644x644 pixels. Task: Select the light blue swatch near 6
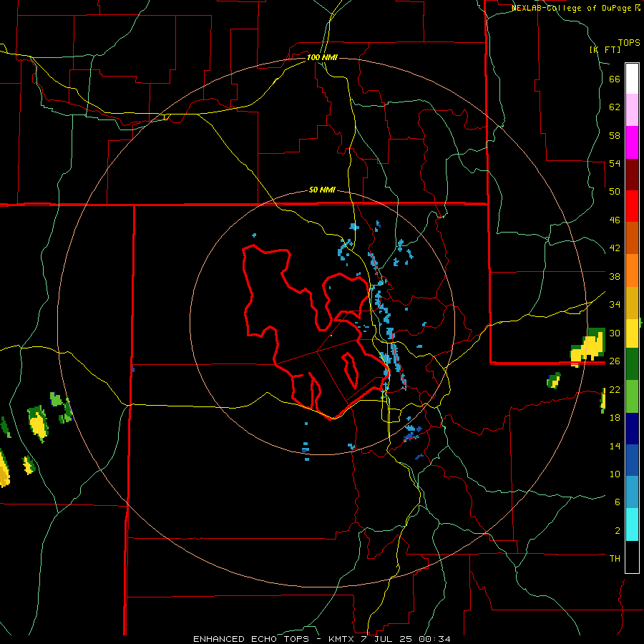[x=632, y=492]
